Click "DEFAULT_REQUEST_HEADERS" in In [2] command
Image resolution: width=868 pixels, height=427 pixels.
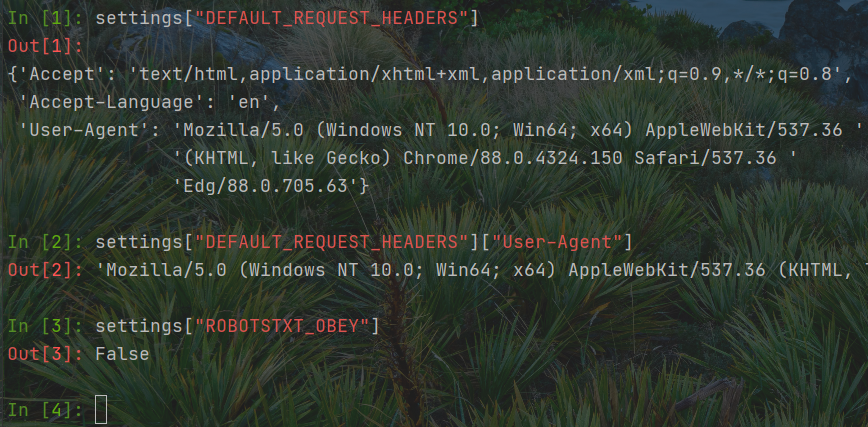click(331, 242)
